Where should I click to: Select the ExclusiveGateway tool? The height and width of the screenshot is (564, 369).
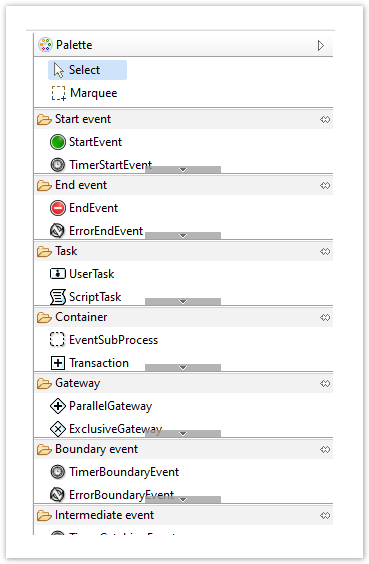coord(106,429)
